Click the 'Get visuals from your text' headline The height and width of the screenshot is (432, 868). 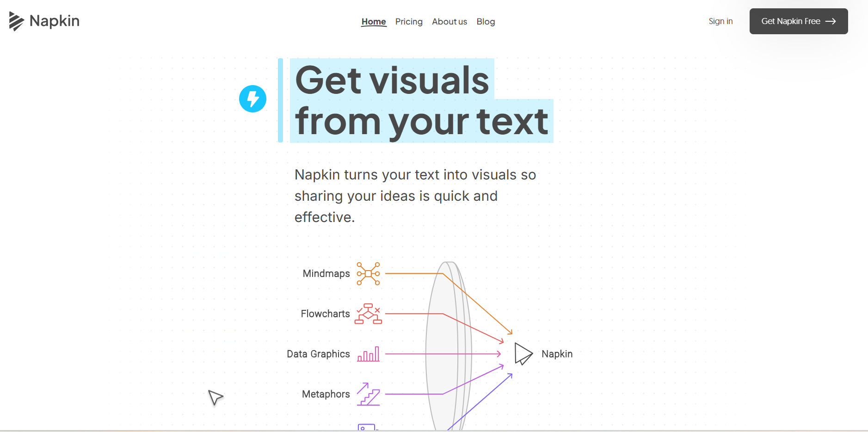[421, 100]
